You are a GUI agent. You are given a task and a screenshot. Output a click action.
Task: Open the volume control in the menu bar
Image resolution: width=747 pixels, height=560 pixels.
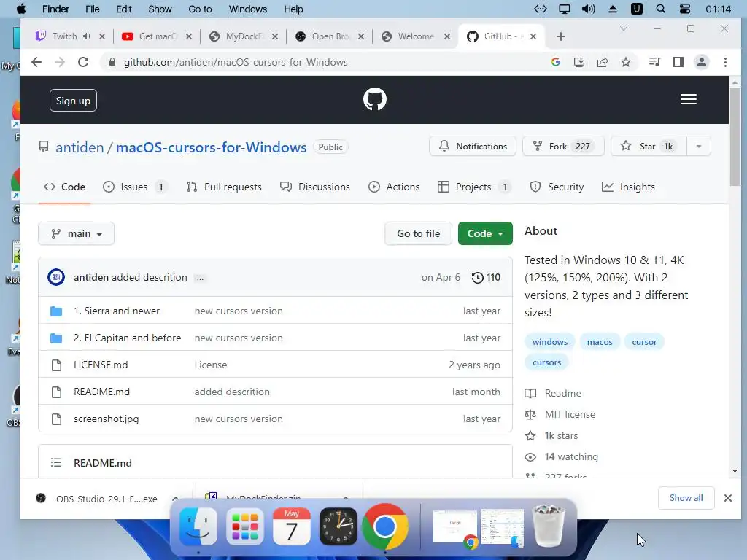(x=589, y=9)
